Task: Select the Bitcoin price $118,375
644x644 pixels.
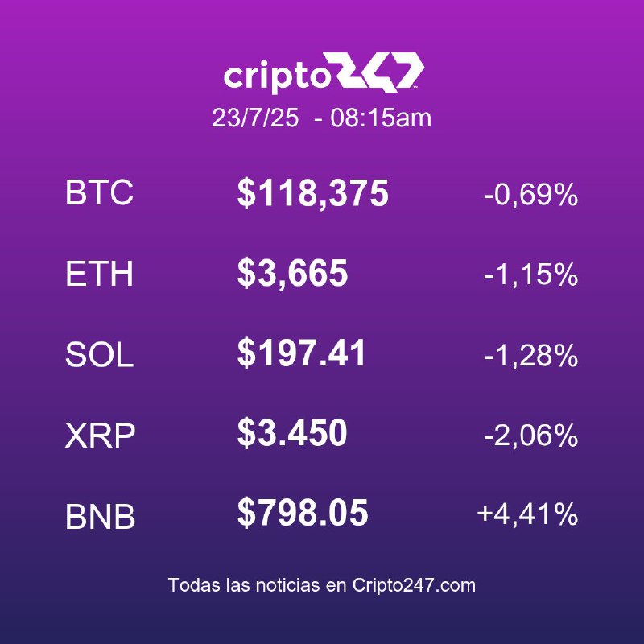Action: coord(312,193)
